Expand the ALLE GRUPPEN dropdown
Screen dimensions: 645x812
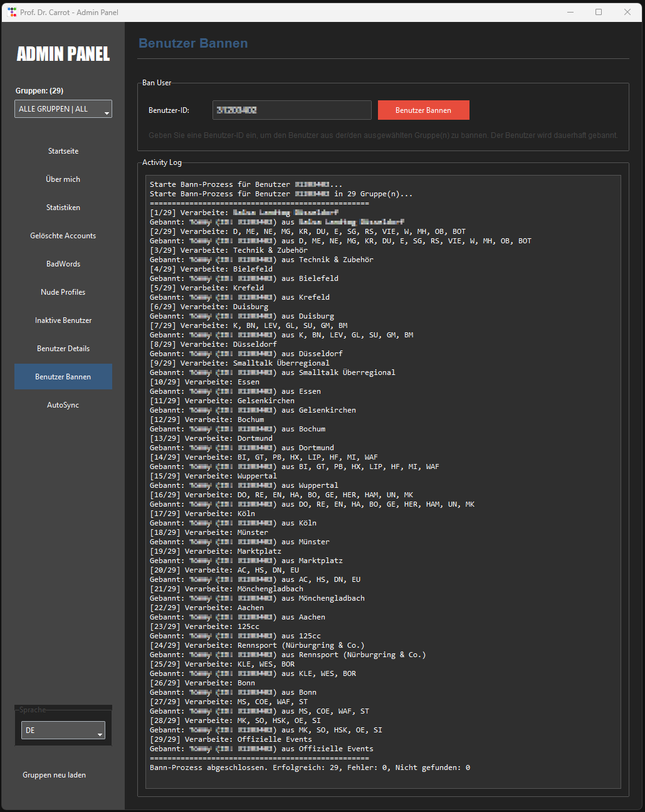point(63,109)
